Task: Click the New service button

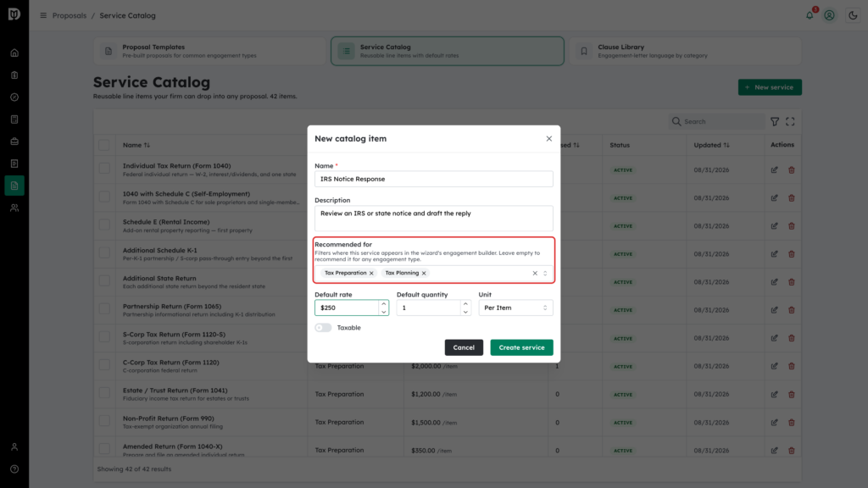Action: pos(770,87)
